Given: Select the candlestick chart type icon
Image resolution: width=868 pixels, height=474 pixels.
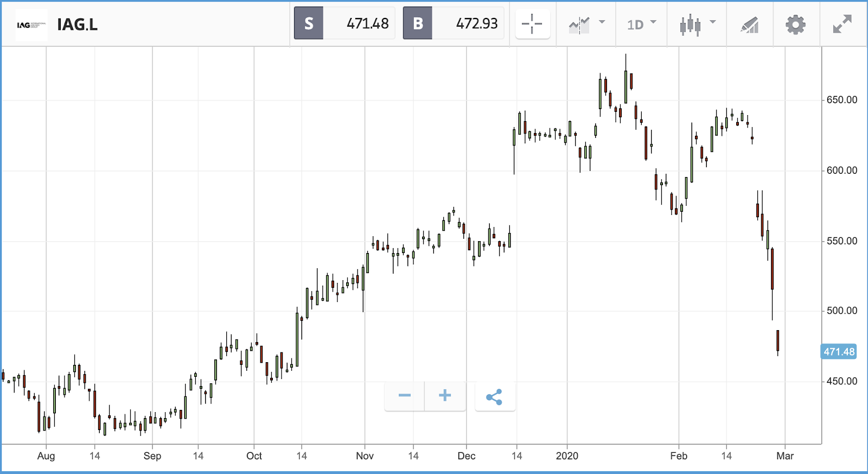Looking at the screenshot, I should coord(690,25).
